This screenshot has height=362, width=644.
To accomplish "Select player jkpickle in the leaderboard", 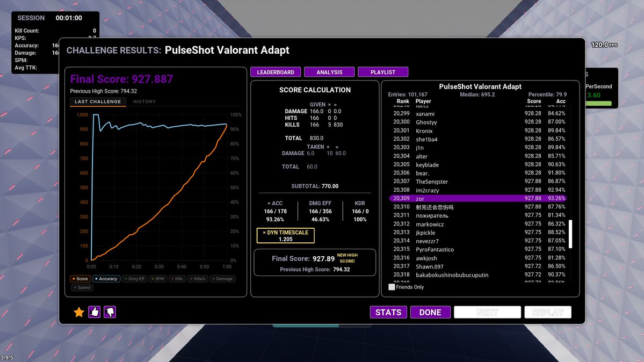I will [477, 233].
